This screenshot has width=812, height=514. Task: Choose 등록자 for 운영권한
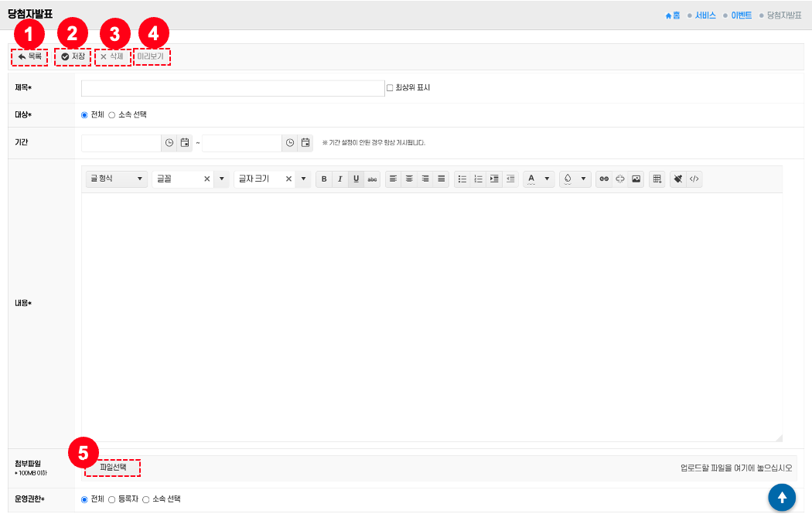tap(112, 499)
